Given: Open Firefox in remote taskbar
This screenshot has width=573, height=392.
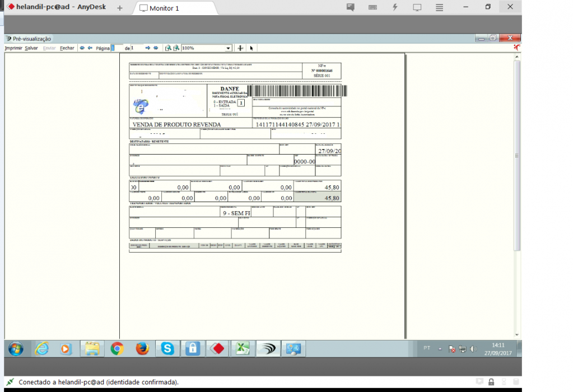Looking at the screenshot, I should [142, 349].
